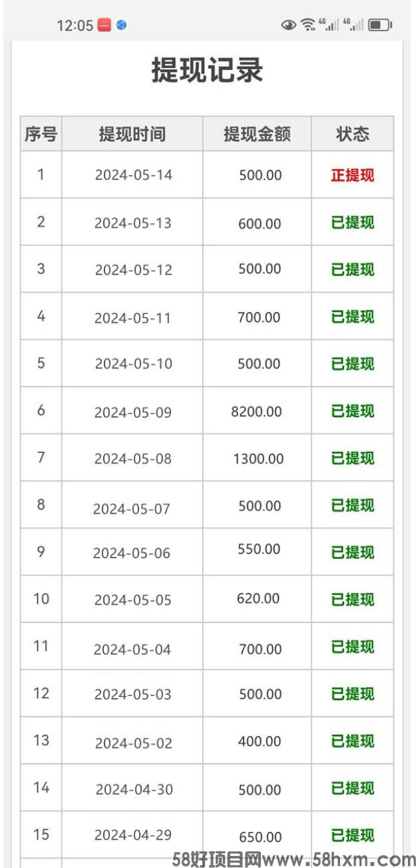
Task: Click the 1300.00 amount in row 7
Action: 258,458
